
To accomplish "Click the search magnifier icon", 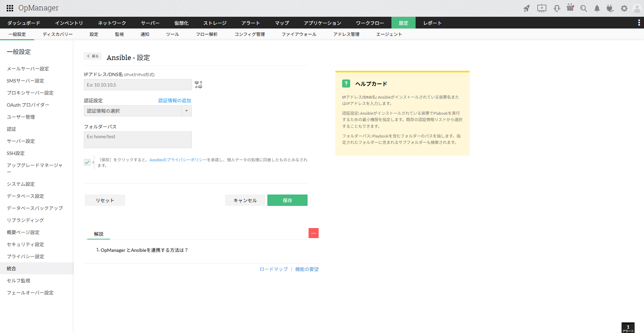I will [584, 8].
